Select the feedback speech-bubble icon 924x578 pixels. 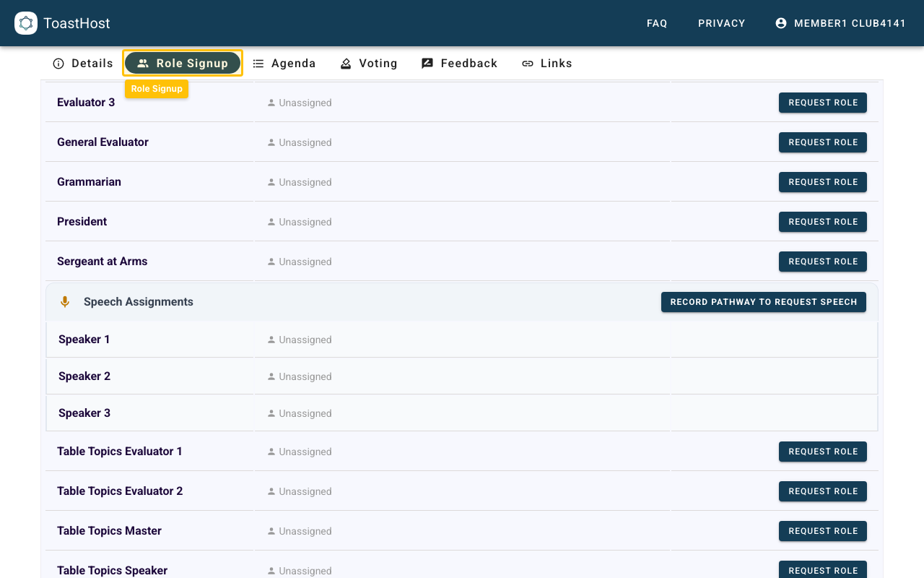[427, 63]
